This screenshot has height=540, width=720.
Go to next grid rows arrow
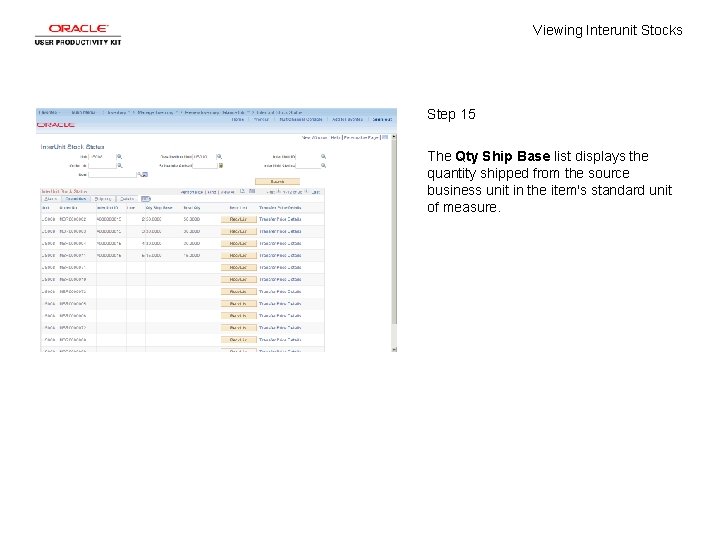306,191
